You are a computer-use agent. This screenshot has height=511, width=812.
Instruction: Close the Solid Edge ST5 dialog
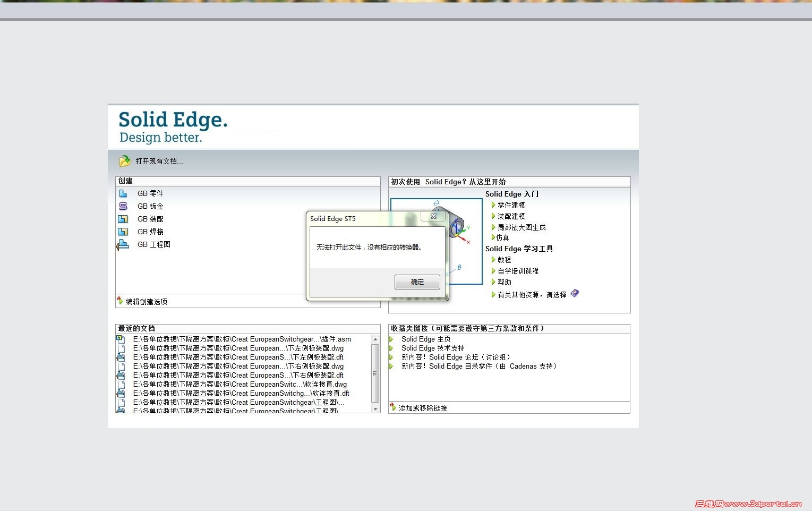433,216
